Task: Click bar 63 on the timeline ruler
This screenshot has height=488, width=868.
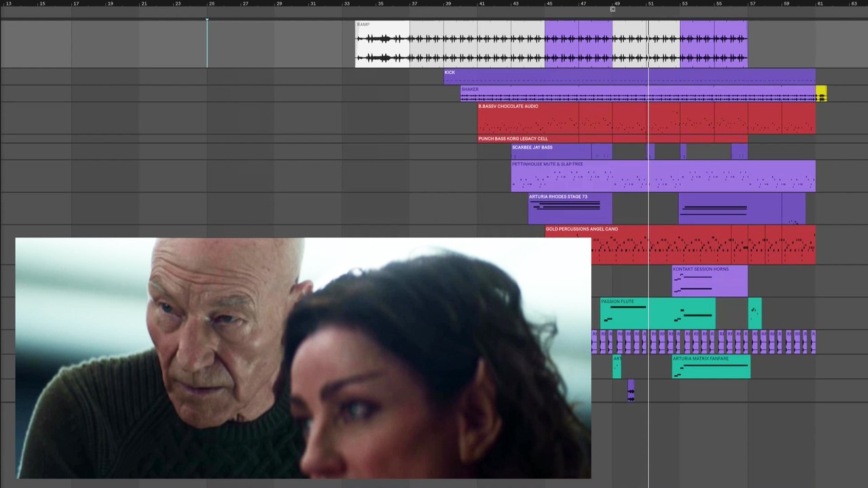Action: 854,4
